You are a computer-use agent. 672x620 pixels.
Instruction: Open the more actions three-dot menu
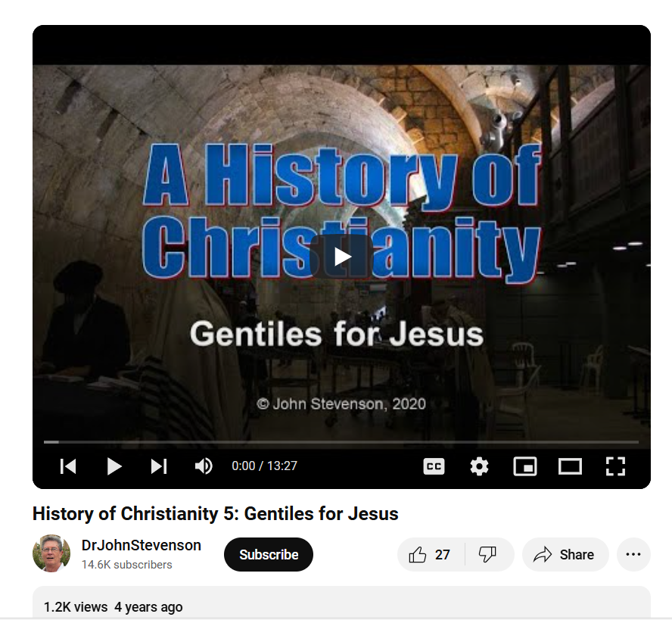pyautogui.click(x=633, y=555)
